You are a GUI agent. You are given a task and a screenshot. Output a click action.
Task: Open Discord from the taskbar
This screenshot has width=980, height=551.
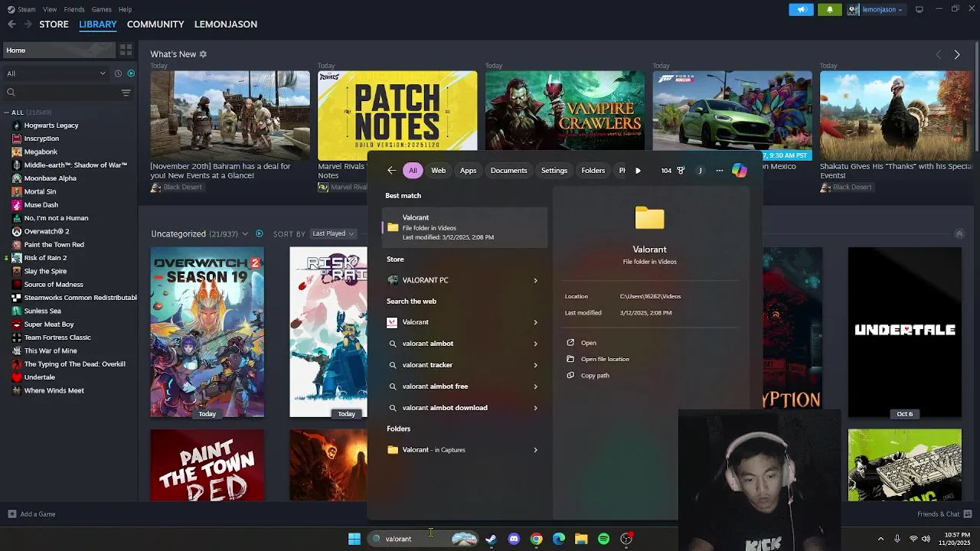514,539
